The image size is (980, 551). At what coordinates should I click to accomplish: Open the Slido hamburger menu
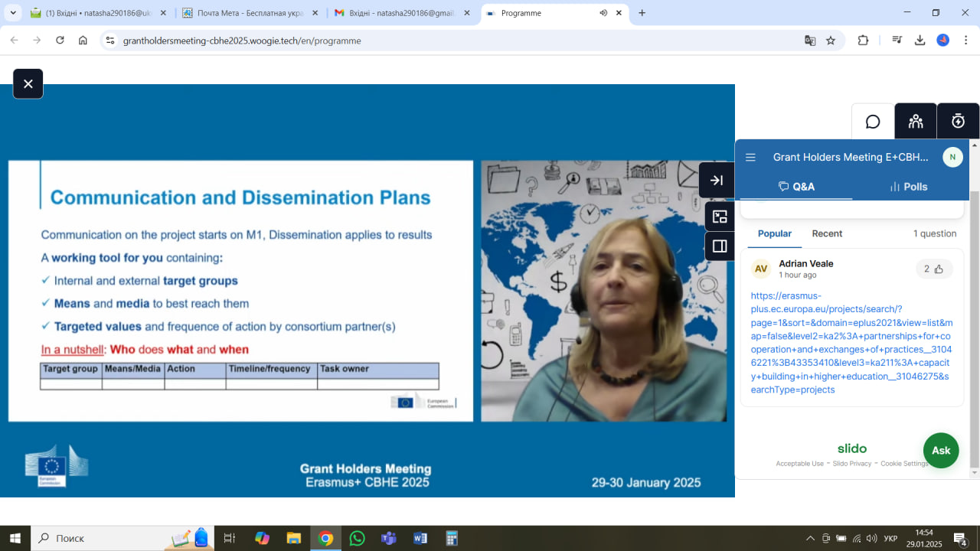750,158
